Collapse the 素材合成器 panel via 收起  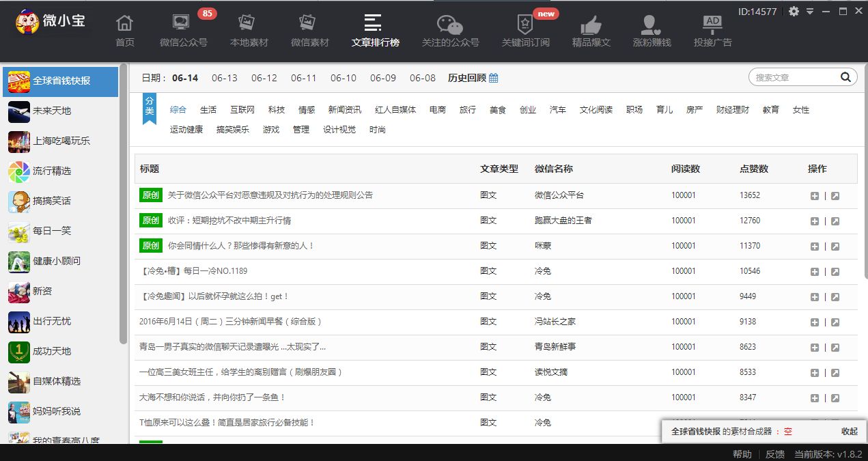[849, 432]
